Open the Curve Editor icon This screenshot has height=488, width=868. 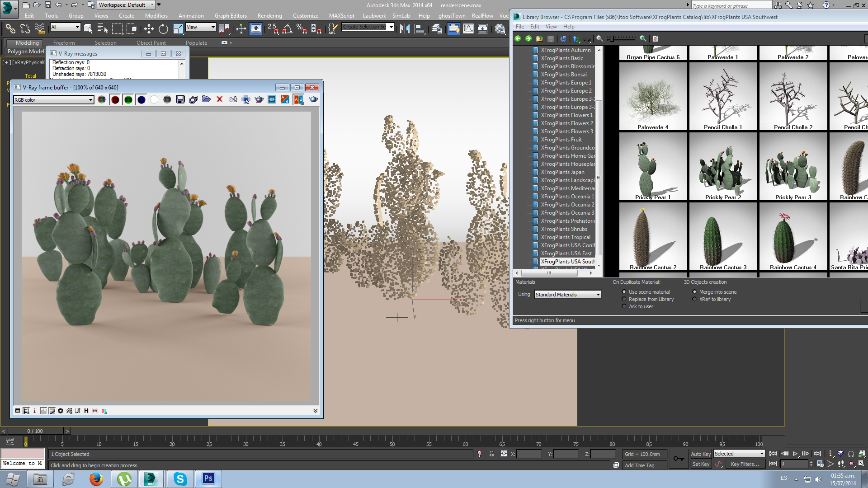468,29
